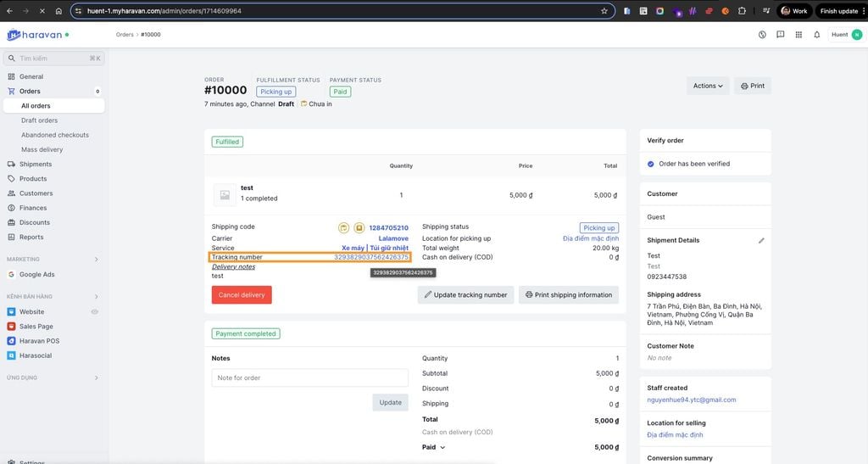Click the Note for order input field
The height and width of the screenshot is (464, 868).
309,377
